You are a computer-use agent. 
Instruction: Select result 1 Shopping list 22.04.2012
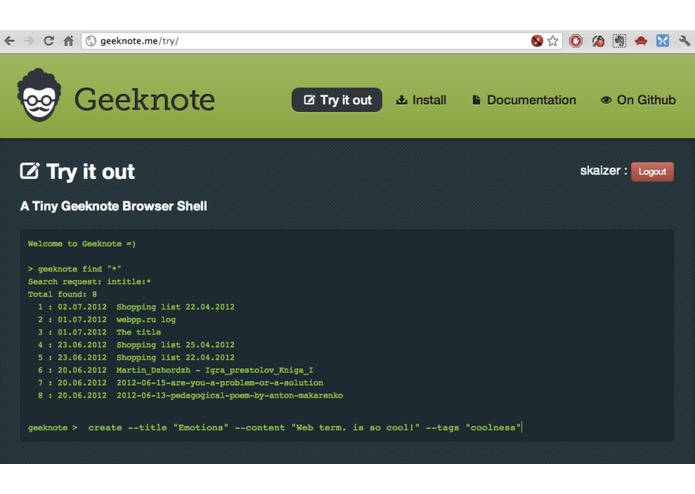point(136,307)
